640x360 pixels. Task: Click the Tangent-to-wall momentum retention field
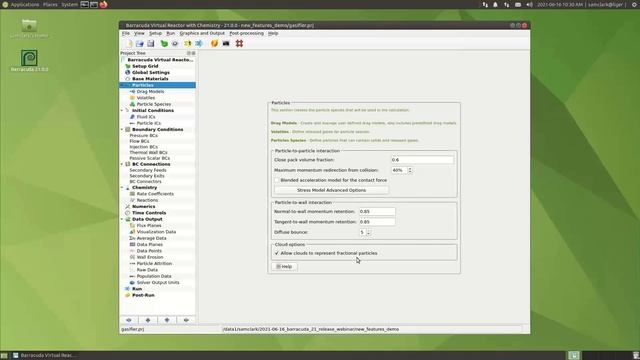tap(377, 222)
